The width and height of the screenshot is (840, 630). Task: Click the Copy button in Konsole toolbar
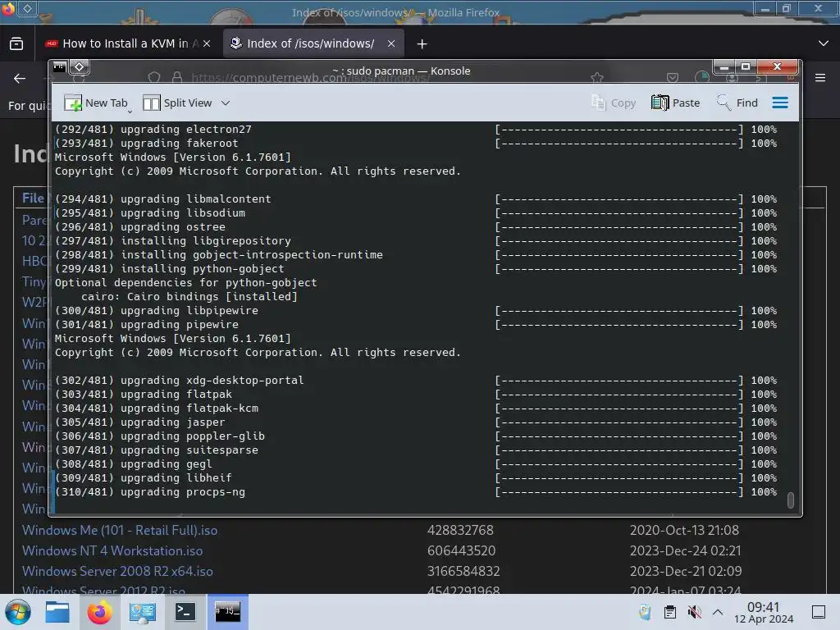(x=614, y=103)
